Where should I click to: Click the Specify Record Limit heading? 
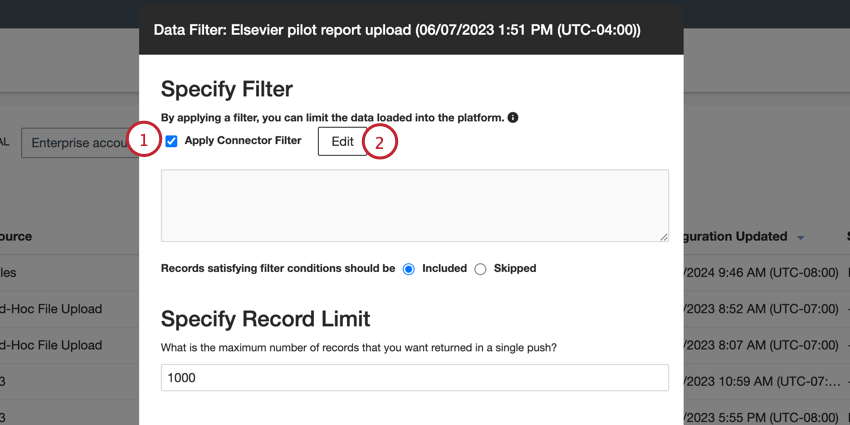[265, 319]
